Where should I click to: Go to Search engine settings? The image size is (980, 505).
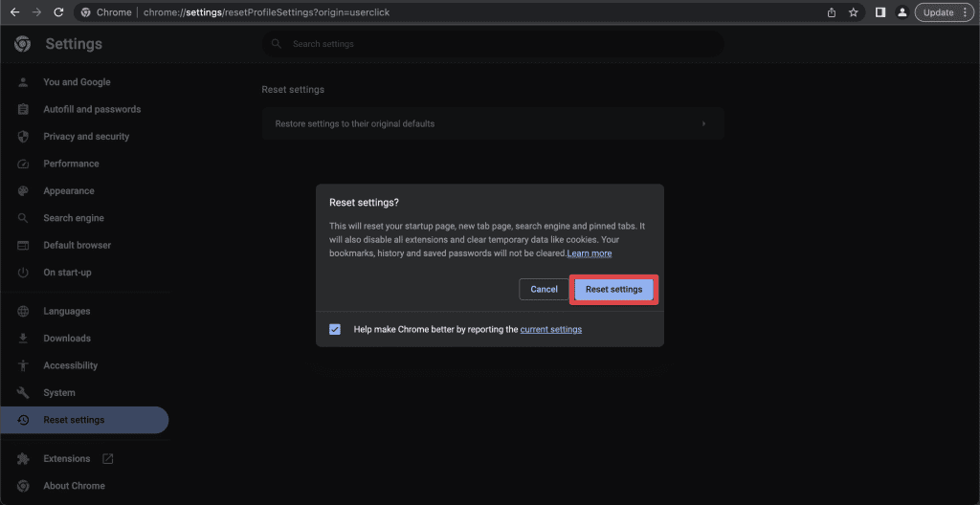pyautogui.click(x=74, y=218)
